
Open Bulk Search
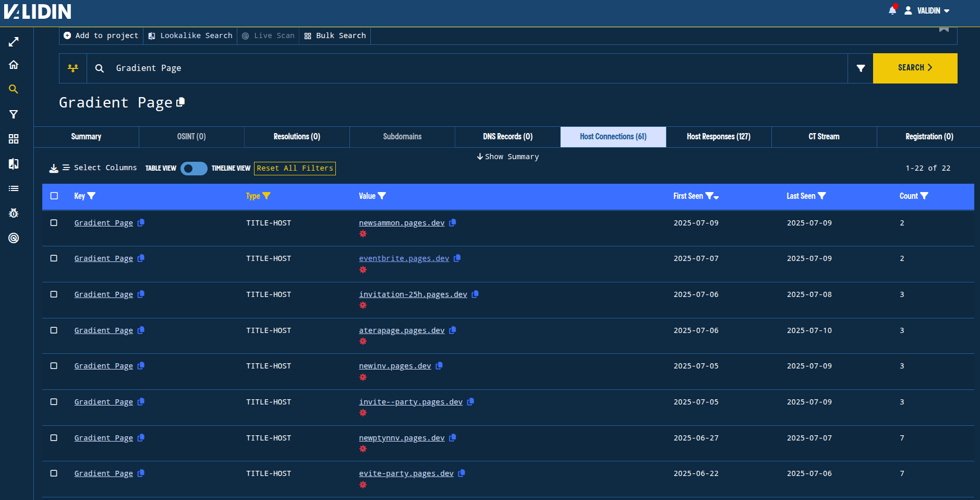click(x=335, y=35)
